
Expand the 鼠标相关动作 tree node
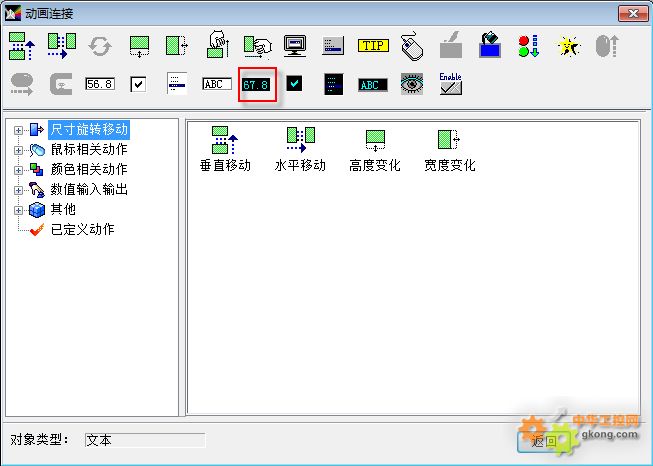coord(18,150)
